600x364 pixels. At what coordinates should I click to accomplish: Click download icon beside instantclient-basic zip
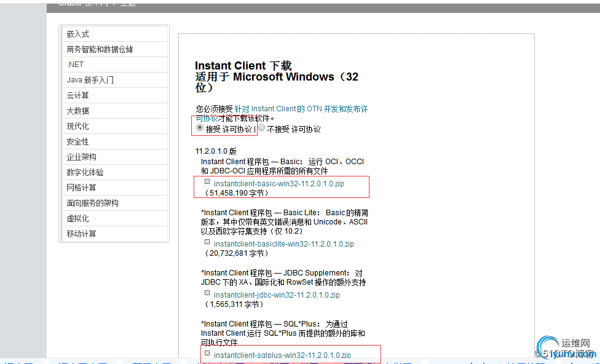coord(207,182)
